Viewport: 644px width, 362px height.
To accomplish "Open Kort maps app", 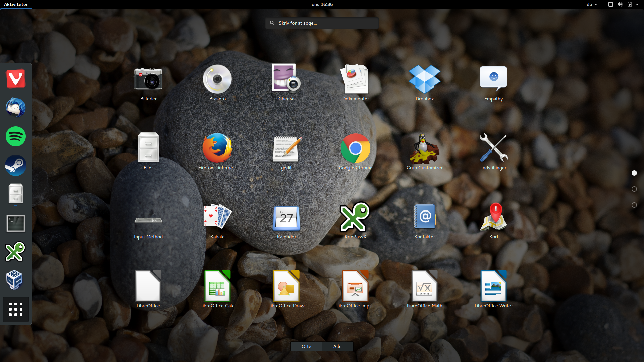I will click(x=494, y=221).
